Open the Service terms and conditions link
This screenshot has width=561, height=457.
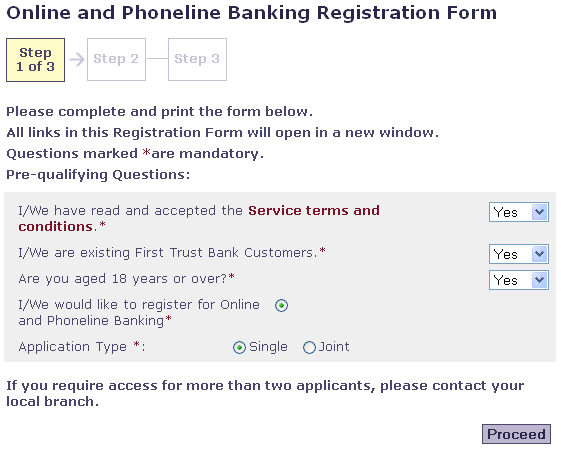[x=199, y=218]
